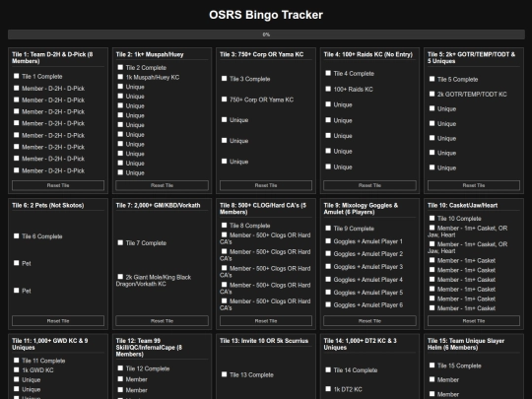This screenshot has height=399, width=532.
Task: Click the 0% overall progress bar
Action: (x=266, y=34)
